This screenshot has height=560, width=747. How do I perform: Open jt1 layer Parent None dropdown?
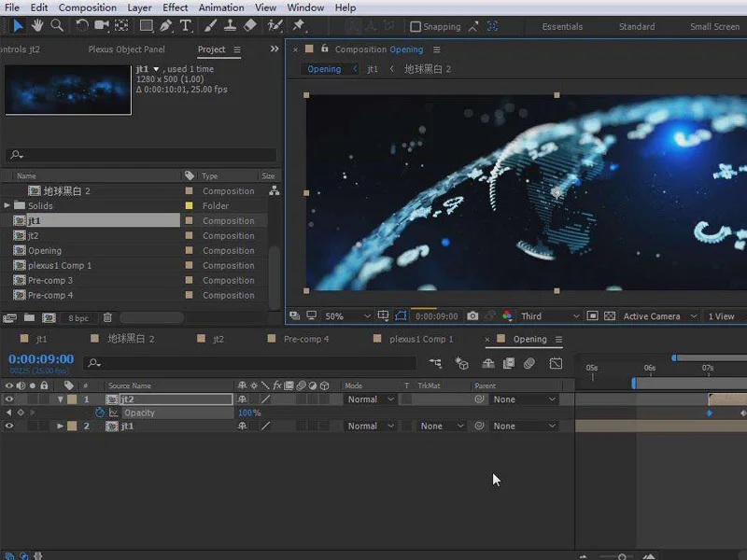point(525,426)
